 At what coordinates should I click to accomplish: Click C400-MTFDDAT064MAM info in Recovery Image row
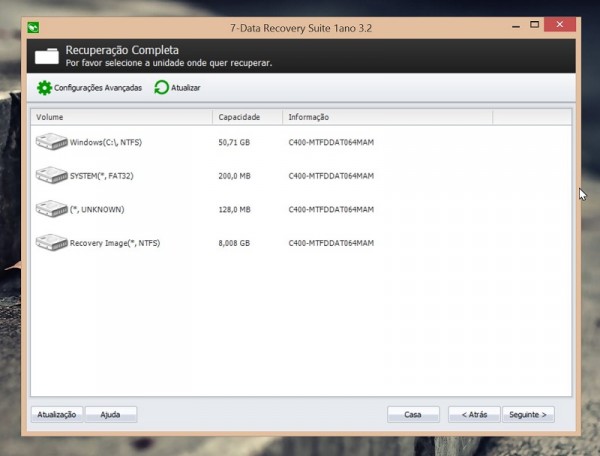tap(331, 243)
